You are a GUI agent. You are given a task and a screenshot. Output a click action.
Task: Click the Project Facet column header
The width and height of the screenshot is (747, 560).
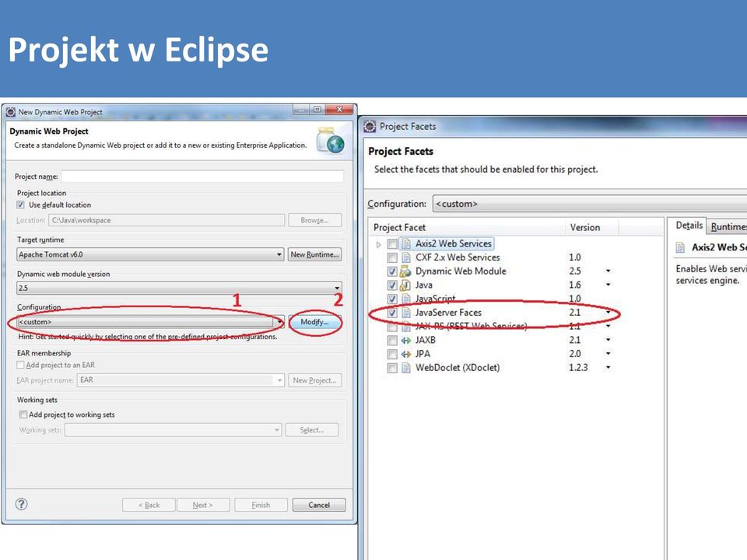tap(468, 228)
